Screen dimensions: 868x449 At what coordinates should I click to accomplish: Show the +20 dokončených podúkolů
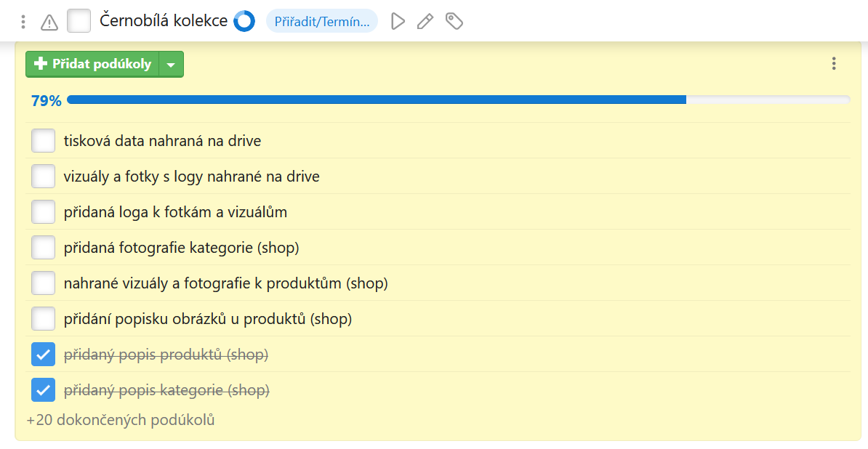[121, 420]
